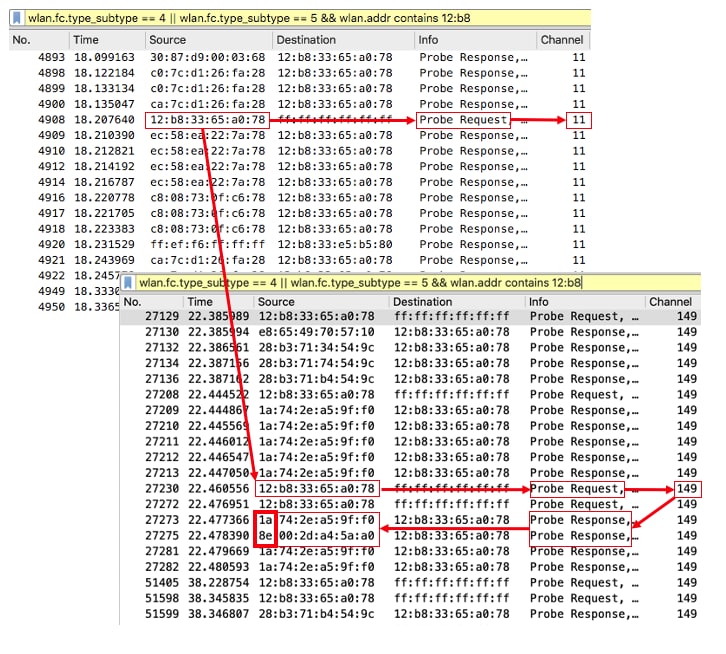Select highlighted packet 27129 row
The width and height of the screenshot is (726, 654).
pyautogui.click(x=410, y=317)
